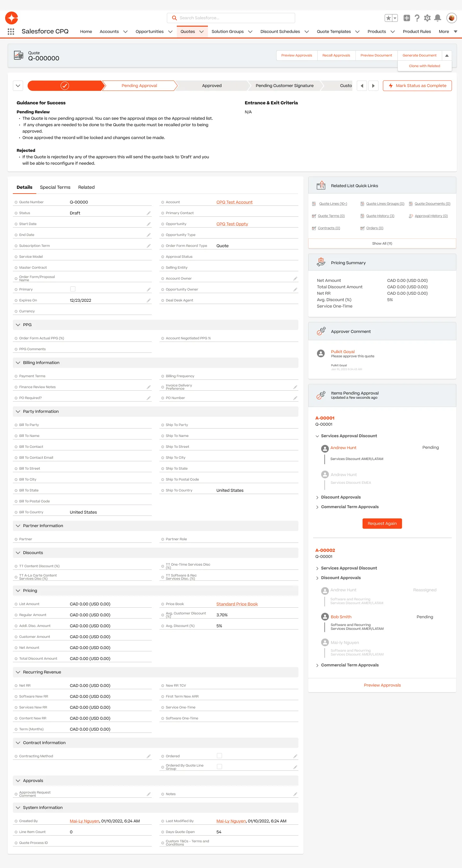Open the help question mark icon
The image size is (462, 868).
click(x=417, y=18)
